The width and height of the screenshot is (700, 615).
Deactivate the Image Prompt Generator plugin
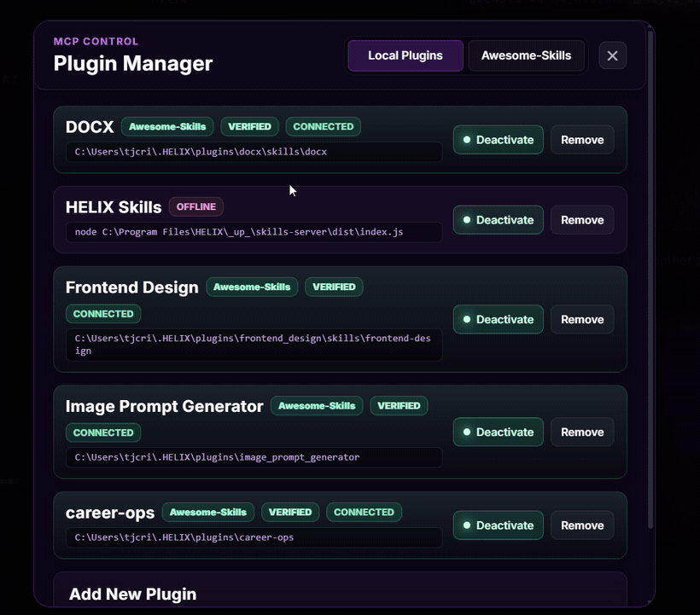point(499,432)
